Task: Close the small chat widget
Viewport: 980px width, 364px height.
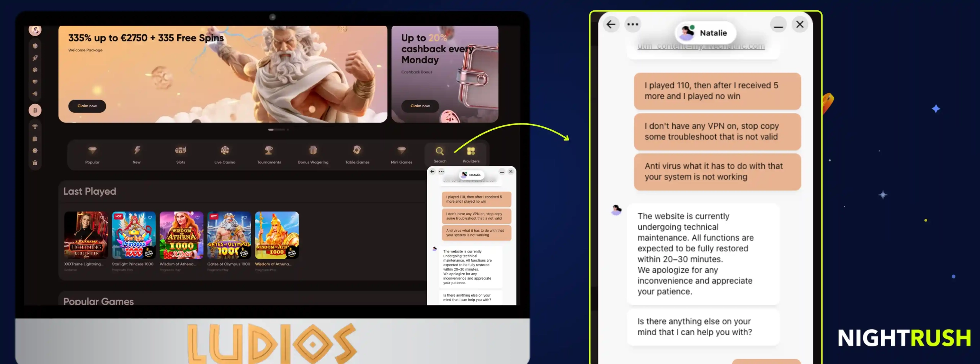Action: [511, 172]
